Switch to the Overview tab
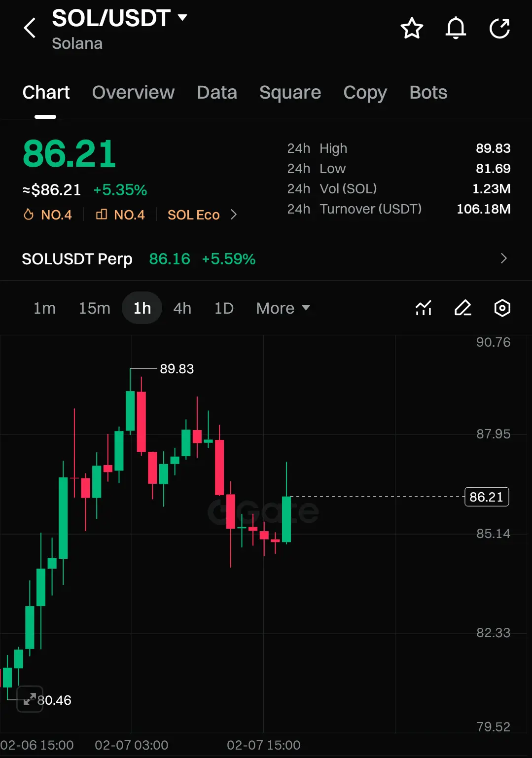The height and width of the screenshot is (758, 532). [133, 93]
